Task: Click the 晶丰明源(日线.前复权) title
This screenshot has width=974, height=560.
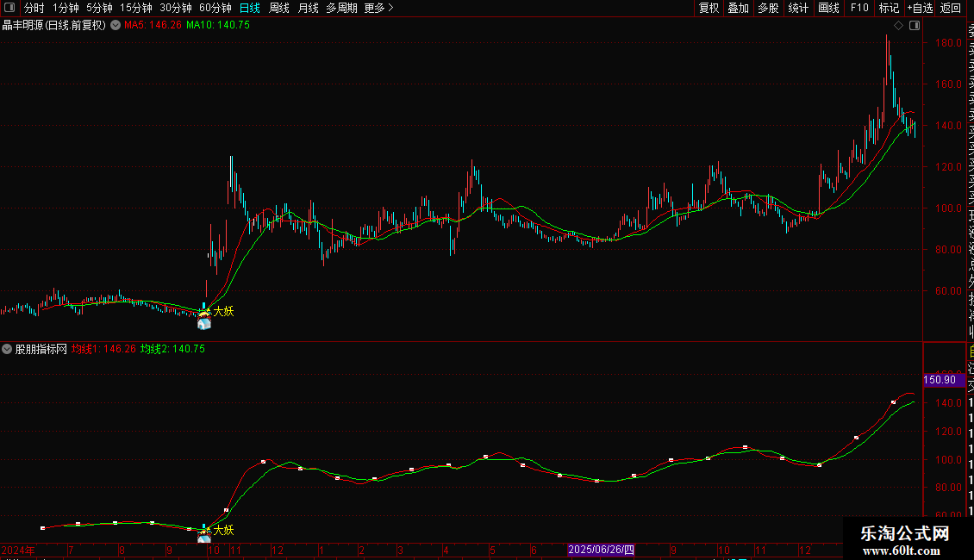Action: [54, 25]
